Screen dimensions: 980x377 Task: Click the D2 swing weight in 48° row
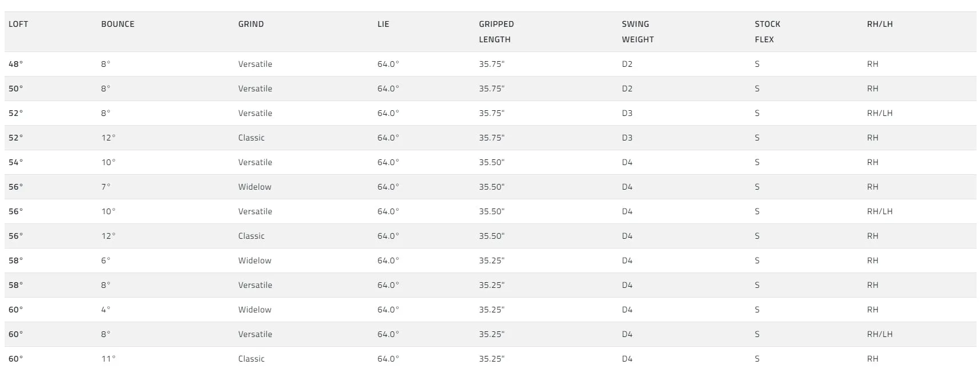pyautogui.click(x=627, y=64)
